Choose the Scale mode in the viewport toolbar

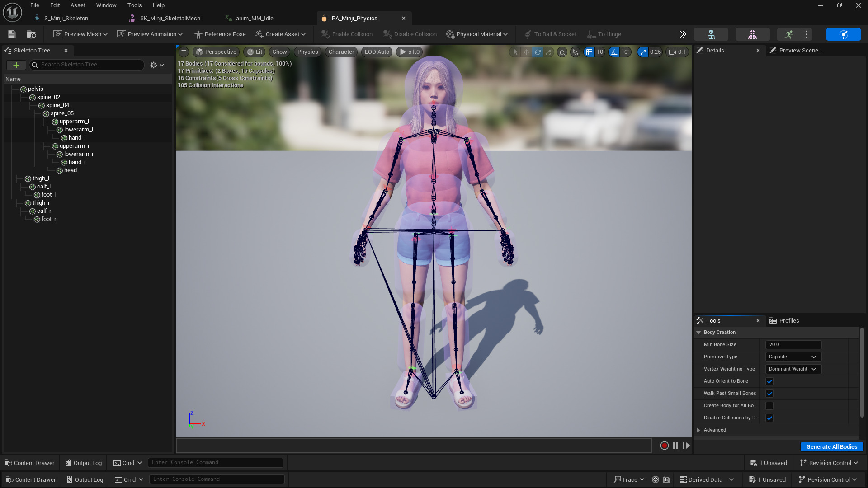click(548, 52)
